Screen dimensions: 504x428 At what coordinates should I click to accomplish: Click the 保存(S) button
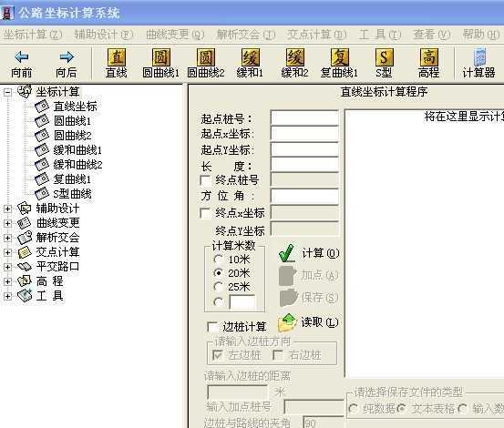click(x=309, y=298)
